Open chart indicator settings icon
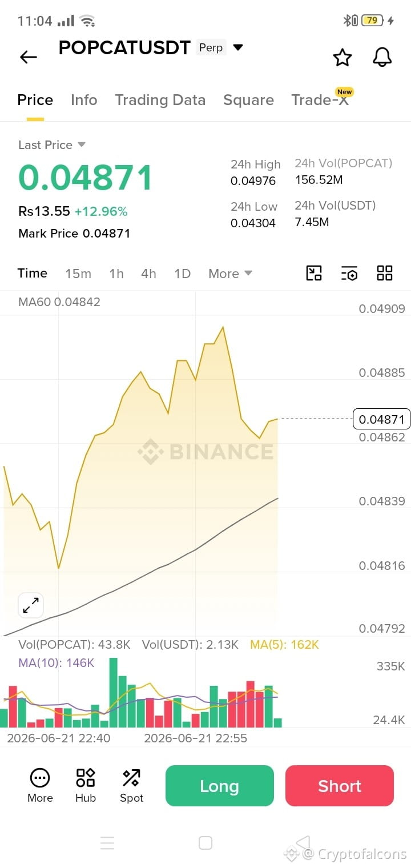Viewport: 411px width, 868px height. click(349, 273)
